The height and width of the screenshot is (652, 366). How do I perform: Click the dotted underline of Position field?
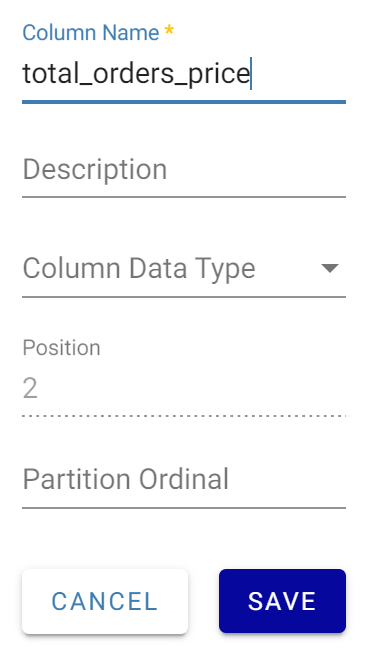click(184, 415)
